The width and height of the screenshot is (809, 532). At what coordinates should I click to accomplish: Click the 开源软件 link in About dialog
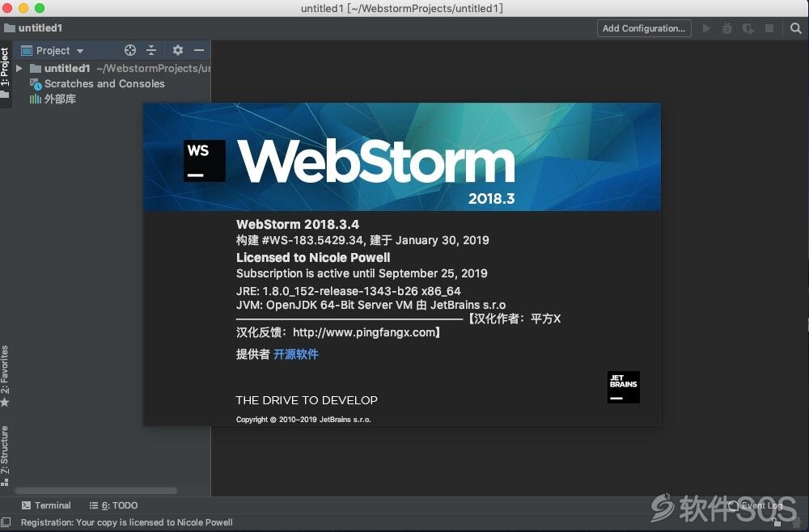(295, 354)
